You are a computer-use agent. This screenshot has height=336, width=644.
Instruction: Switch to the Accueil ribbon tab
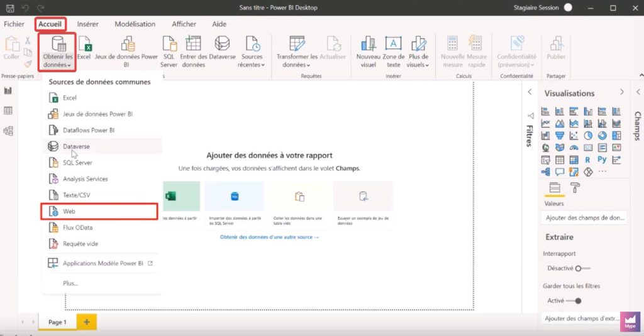click(x=50, y=24)
